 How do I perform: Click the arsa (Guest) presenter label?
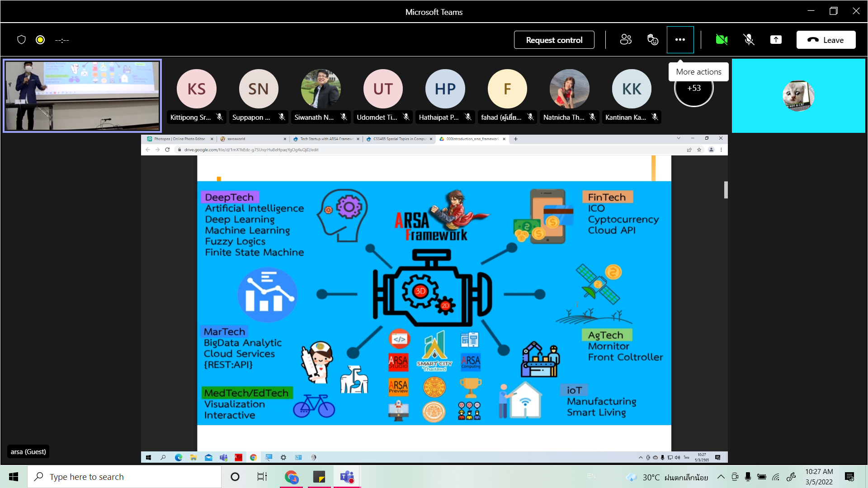(28, 451)
